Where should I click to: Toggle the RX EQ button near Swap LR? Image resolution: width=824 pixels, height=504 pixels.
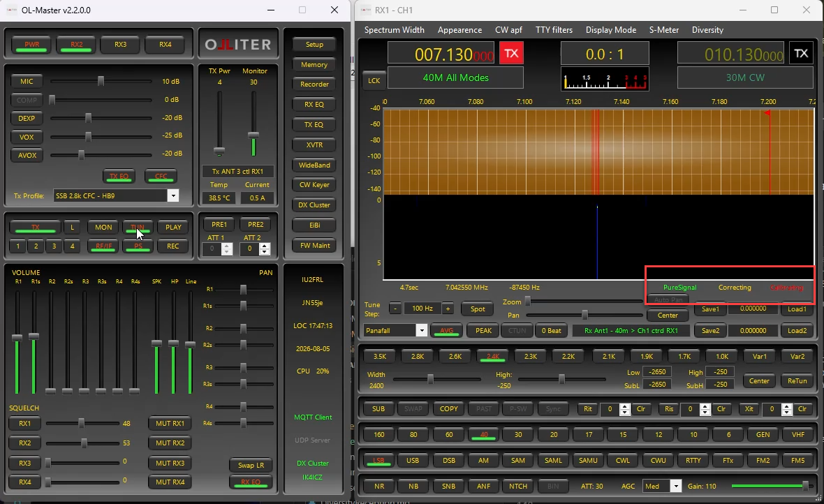tap(251, 482)
